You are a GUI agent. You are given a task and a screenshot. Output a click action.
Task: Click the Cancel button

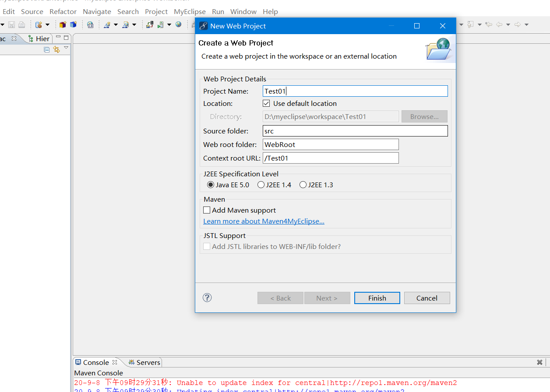427,298
